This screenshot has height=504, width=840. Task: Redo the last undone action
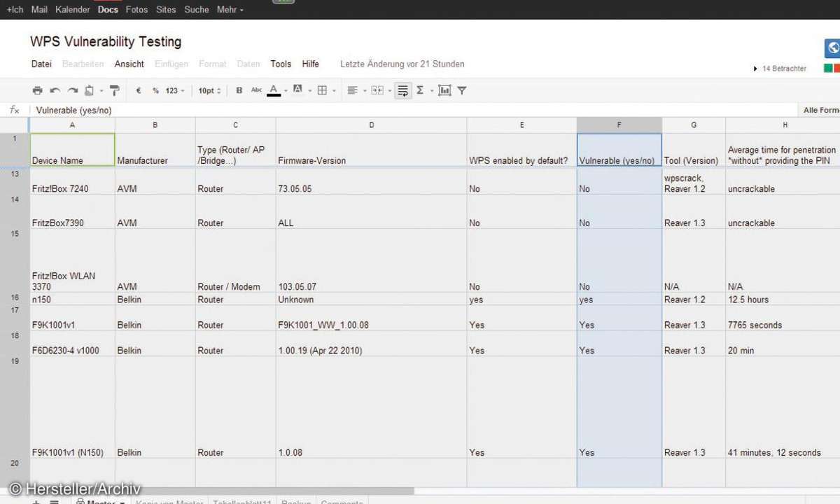tap(73, 90)
